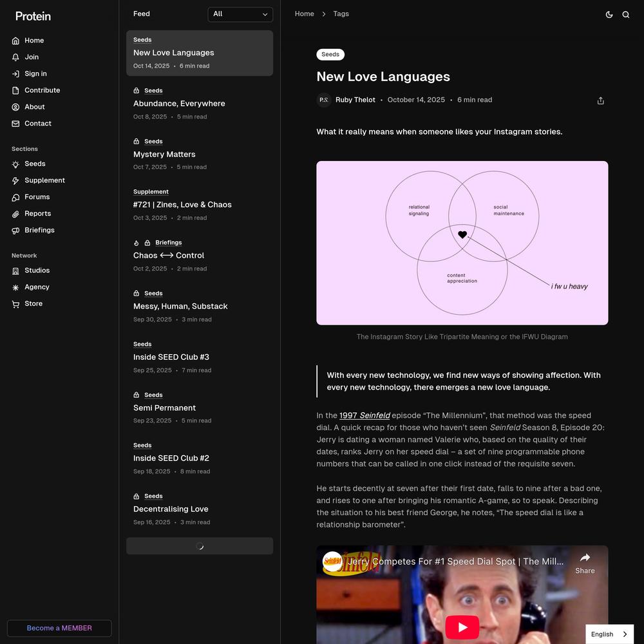644x644 pixels.
Task: Click Become a MEMBER button
Action: [59, 628]
